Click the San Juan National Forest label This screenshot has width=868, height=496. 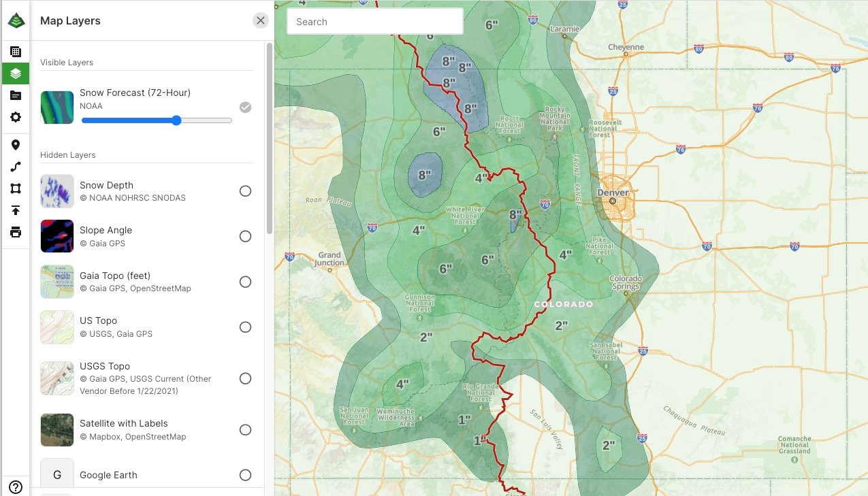354,415
